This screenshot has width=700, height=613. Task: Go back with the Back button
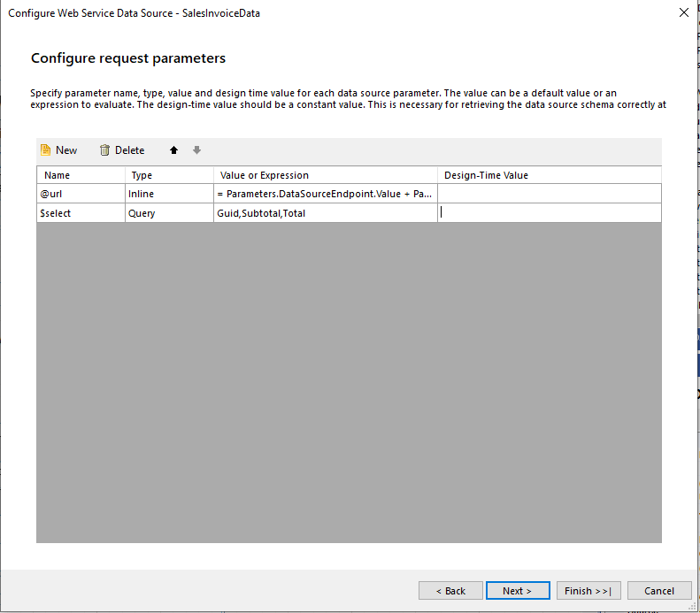point(450,591)
